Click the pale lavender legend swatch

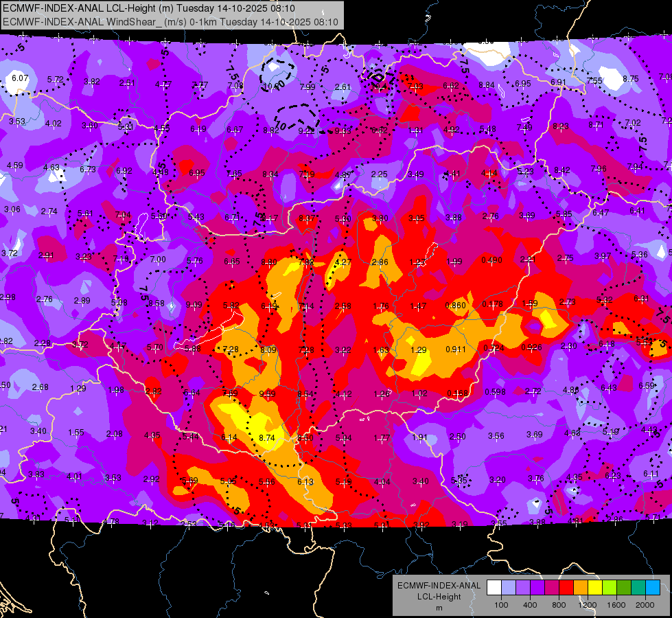point(509,587)
